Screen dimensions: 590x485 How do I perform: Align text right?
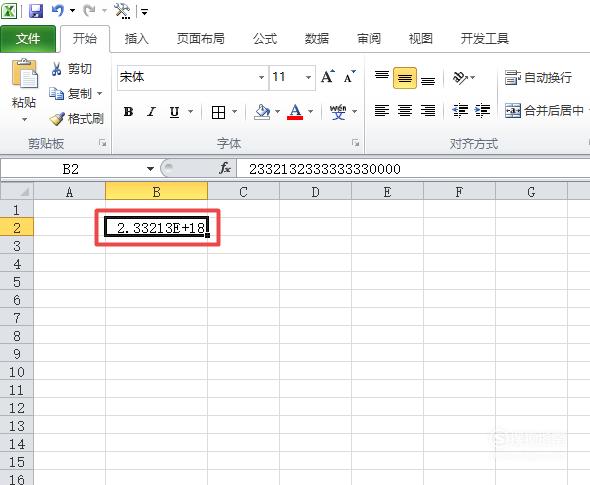[428, 111]
